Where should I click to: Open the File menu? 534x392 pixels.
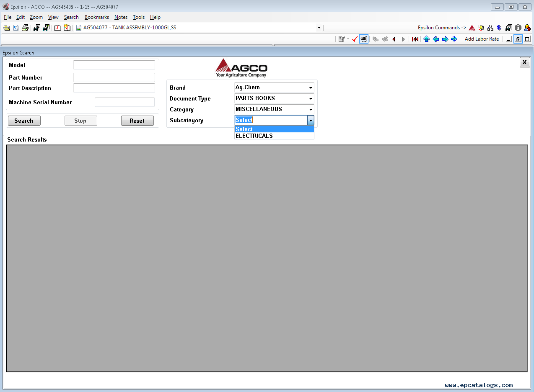pyautogui.click(x=8, y=17)
